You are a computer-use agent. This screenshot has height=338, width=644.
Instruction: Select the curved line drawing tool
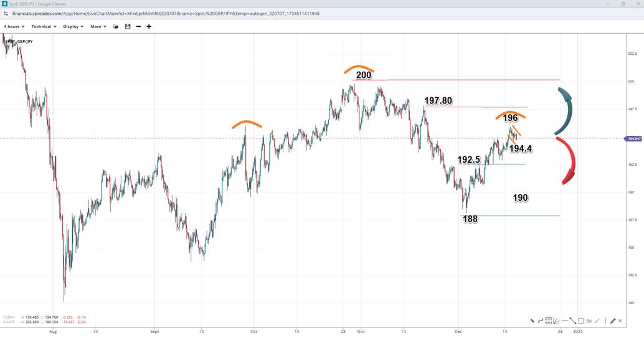point(541,321)
